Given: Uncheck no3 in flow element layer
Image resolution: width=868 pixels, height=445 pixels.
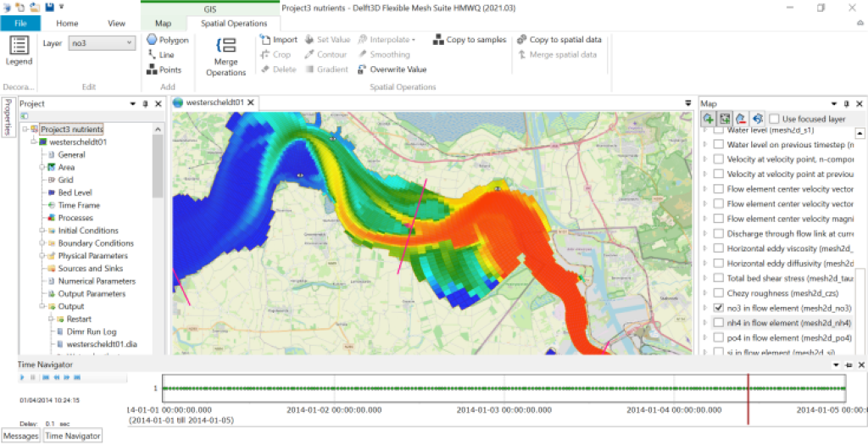Looking at the screenshot, I should (719, 308).
